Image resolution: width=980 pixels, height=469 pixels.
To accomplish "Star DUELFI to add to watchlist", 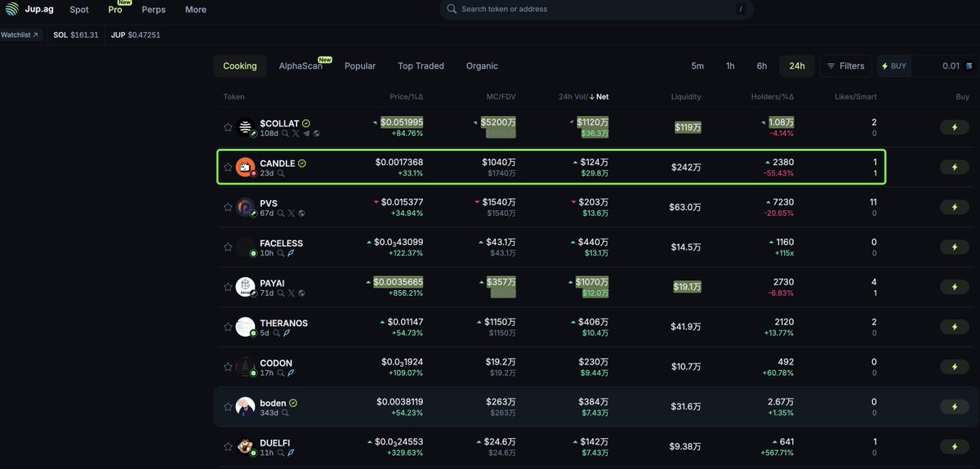I will pyautogui.click(x=228, y=446).
